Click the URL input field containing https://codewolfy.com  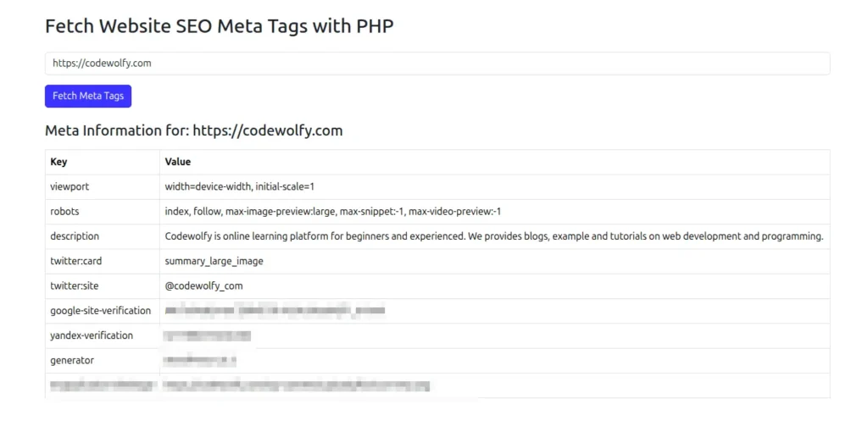pyautogui.click(x=437, y=64)
